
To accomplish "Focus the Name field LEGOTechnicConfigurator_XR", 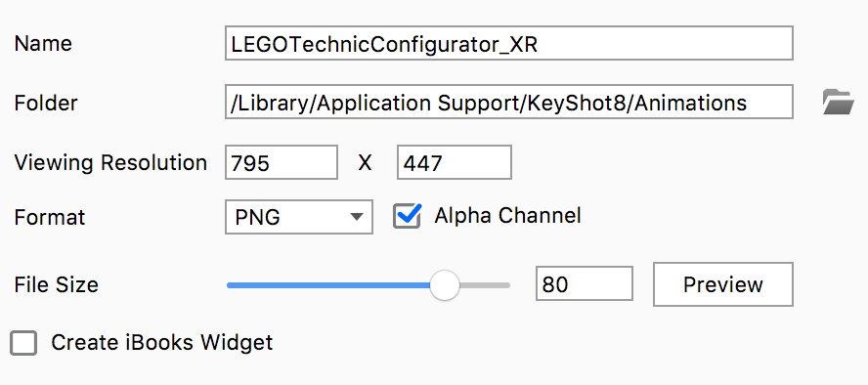I will (x=508, y=43).
